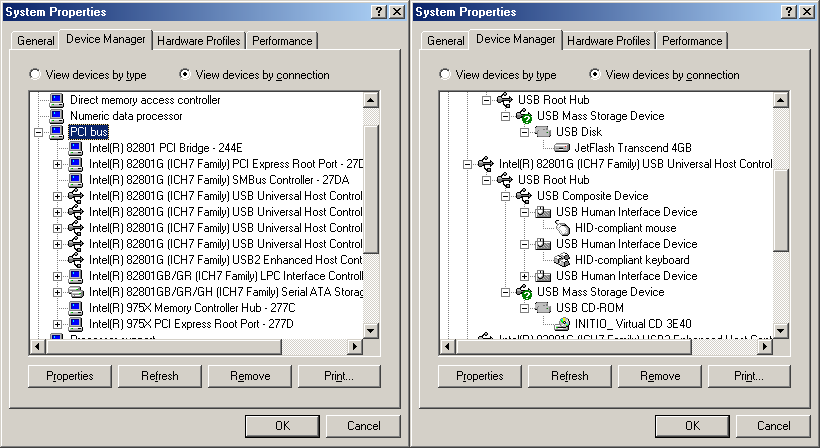Select 'View devices by type' in left window
This screenshot has width=820, height=448.
coord(36,75)
